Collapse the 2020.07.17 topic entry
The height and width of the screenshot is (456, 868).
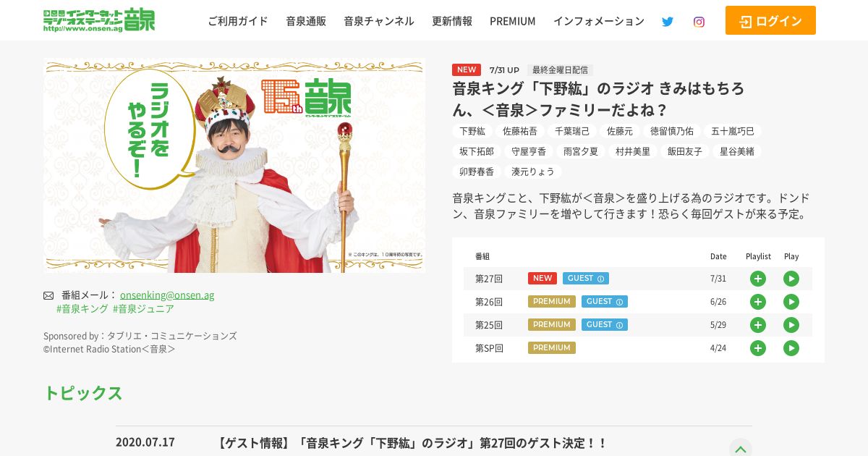[x=741, y=449]
